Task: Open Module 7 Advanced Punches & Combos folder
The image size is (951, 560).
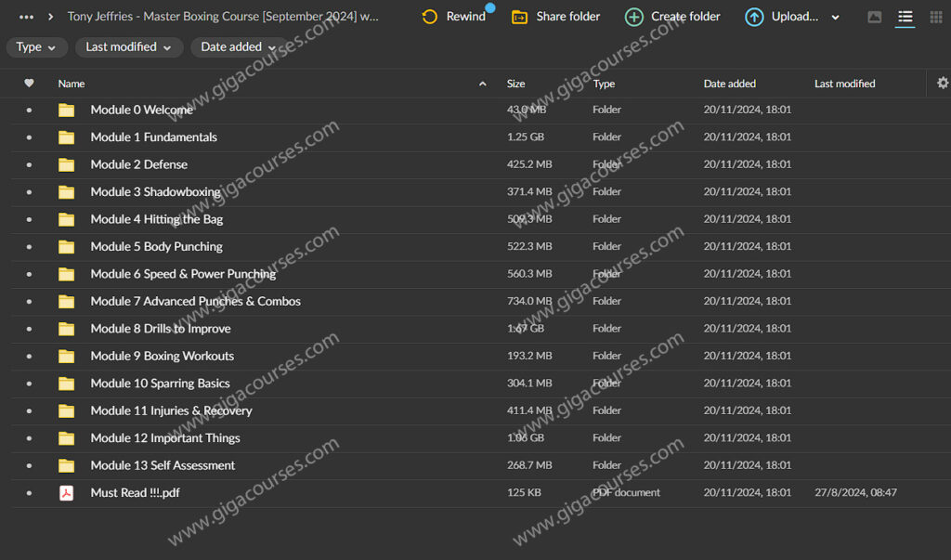Action: [x=195, y=302]
